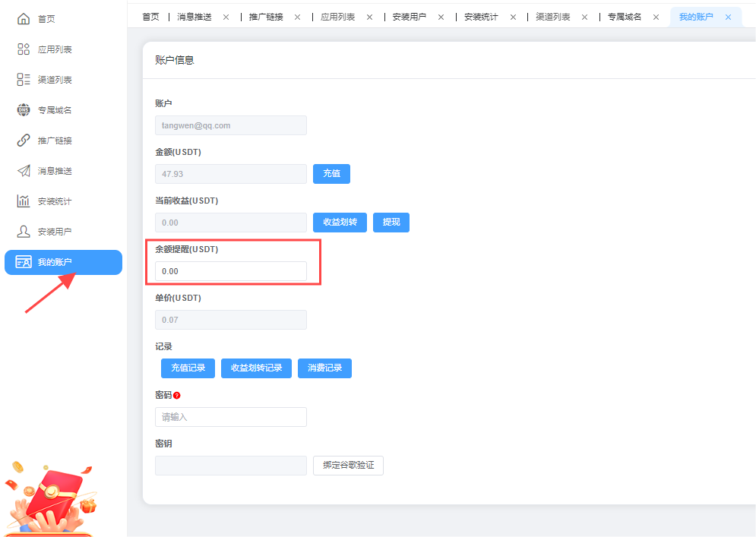Close the 消息推送 tab
Screen dimensions: 756x537
(226, 17)
